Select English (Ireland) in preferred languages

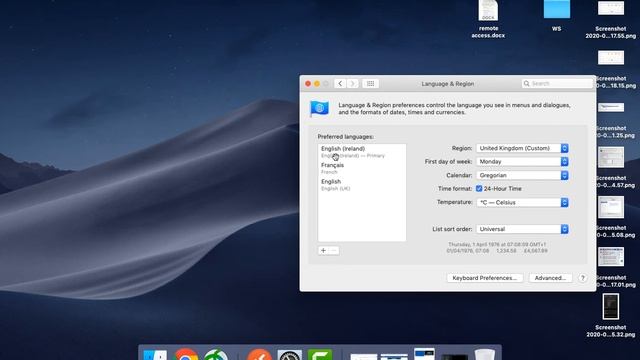[x=362, y=152]
